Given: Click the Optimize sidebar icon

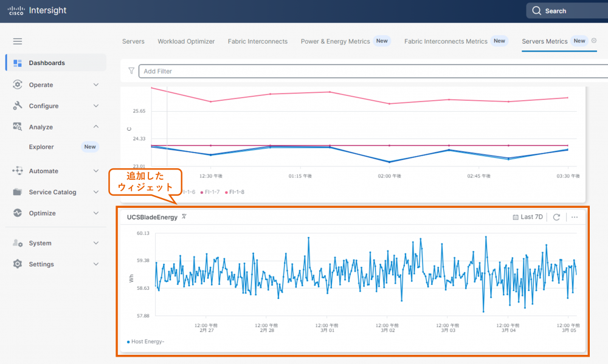Looking at the screenshot, I should (18, 213).
